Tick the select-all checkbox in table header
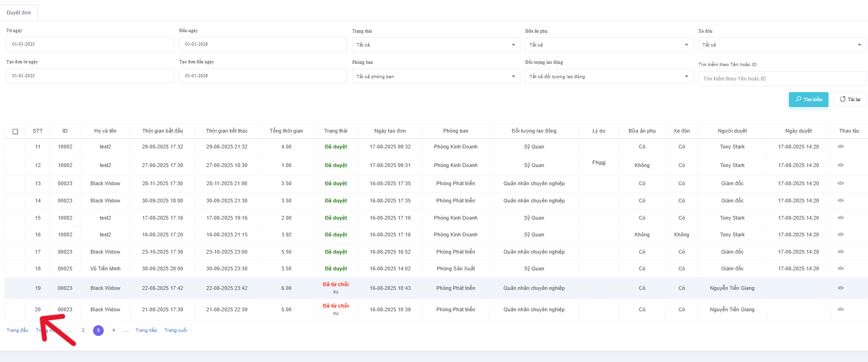Viewport: 868px width, 362px height. click(15, 132)
